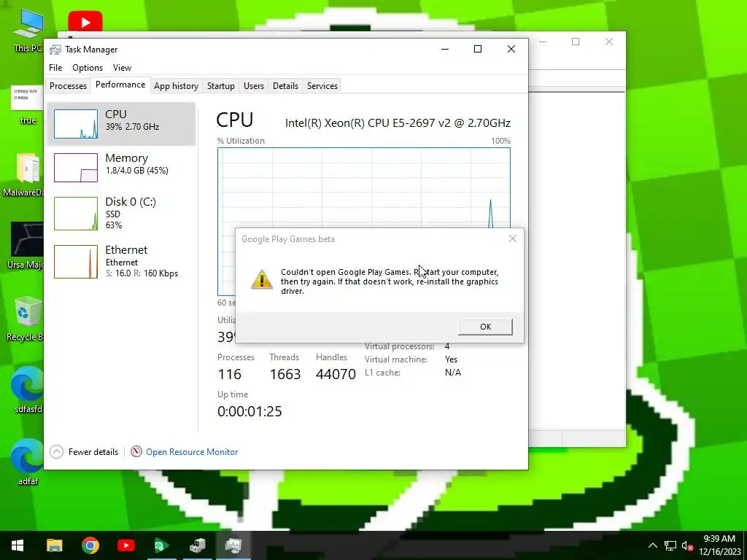Minimize the background window behind Task Manager

tap(543, 42)
